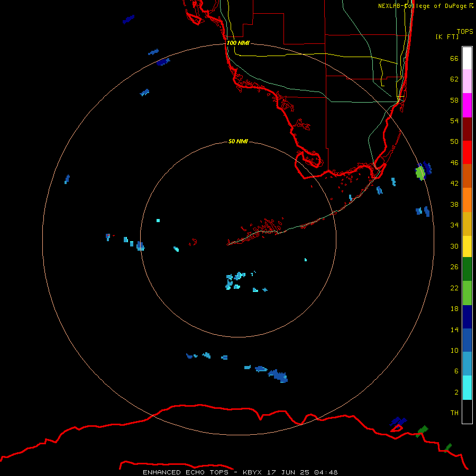Click the 54 legend value
This screenshot has width=476, height=476.
tap(454, 121)
